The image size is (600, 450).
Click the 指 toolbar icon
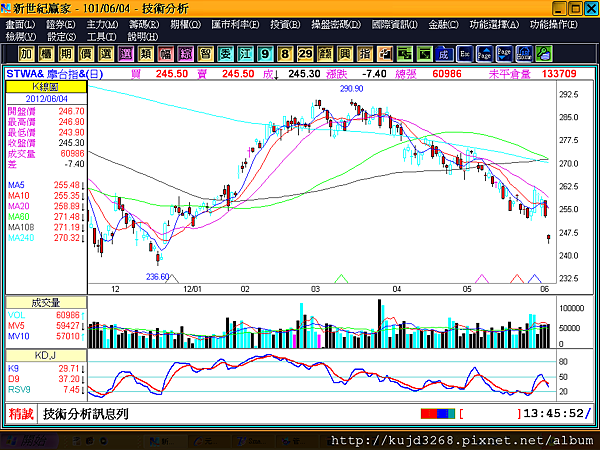pos(365,54)
